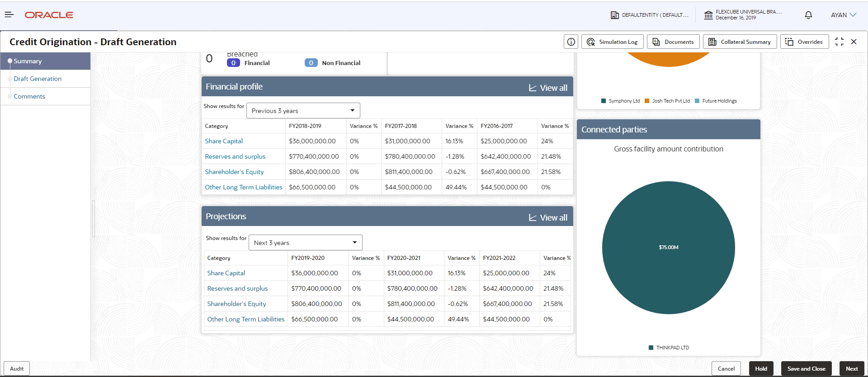868x377 pixels.
Task: Click View all in Financial profile
Action: point(548,88)
